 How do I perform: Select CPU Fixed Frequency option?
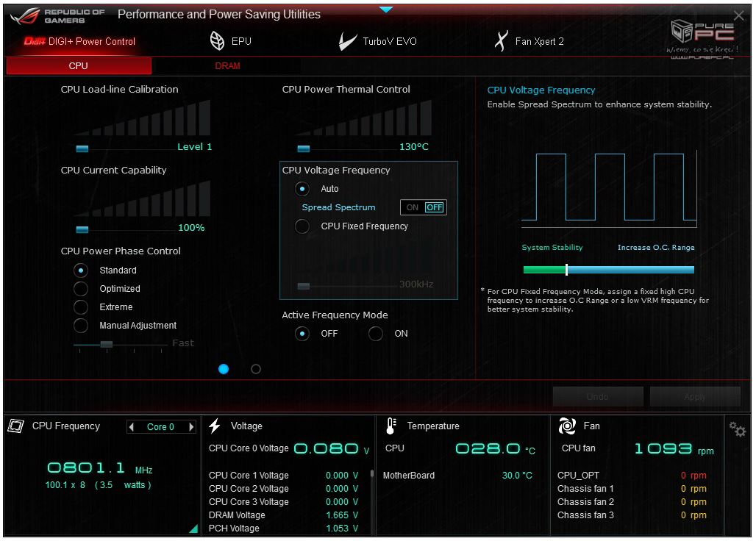pos(302,226)
